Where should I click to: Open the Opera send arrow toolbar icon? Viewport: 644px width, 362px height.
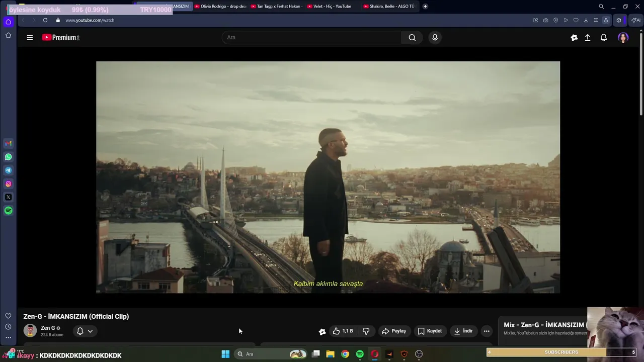566,20
